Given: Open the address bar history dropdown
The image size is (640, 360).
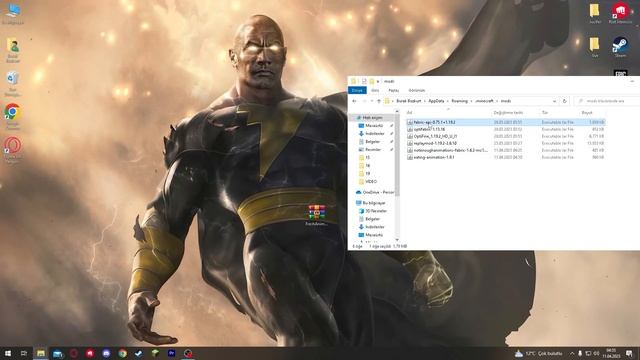Looking at the screenshot, I should coord(554,101).
